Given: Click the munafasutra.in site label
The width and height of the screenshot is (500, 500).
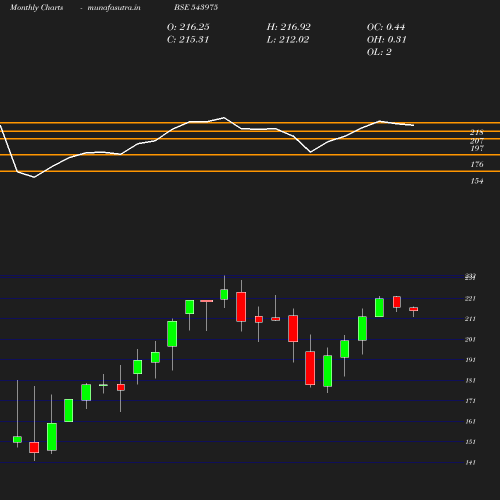Looking at the screenshot, I should click(x=114, y=7).
